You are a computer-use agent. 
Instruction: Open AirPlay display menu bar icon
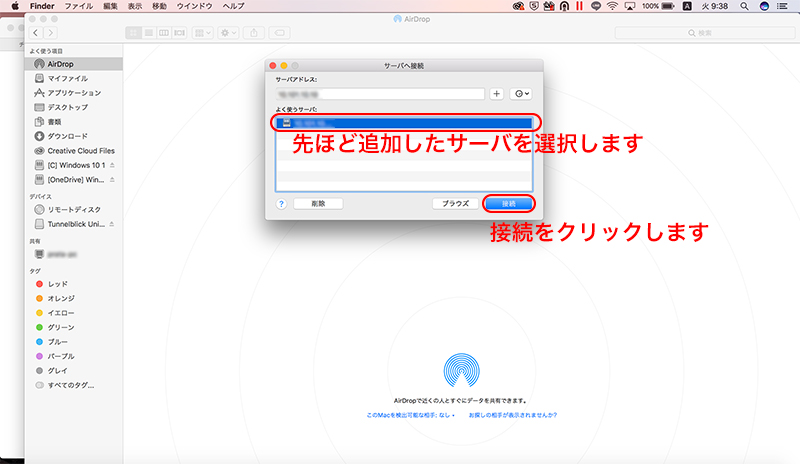pyautogui.click(x=630, y=6)
